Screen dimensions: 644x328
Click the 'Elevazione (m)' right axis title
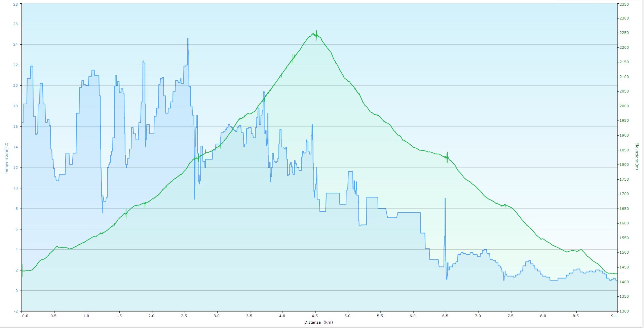[637, 156]
